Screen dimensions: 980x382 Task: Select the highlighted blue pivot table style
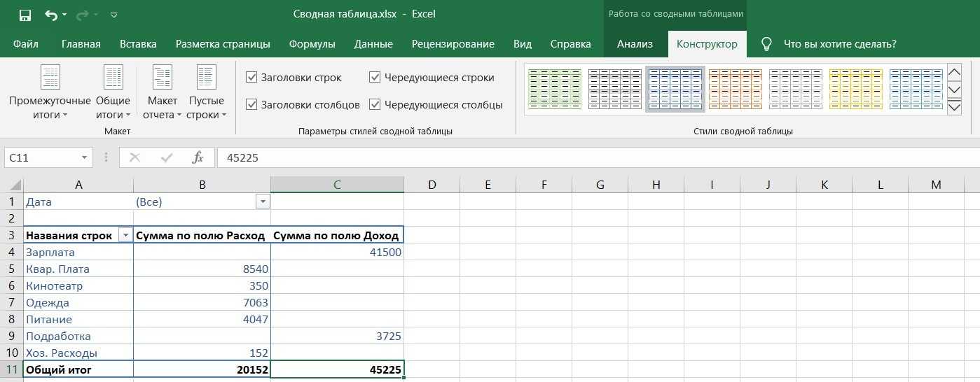point(675,89)
